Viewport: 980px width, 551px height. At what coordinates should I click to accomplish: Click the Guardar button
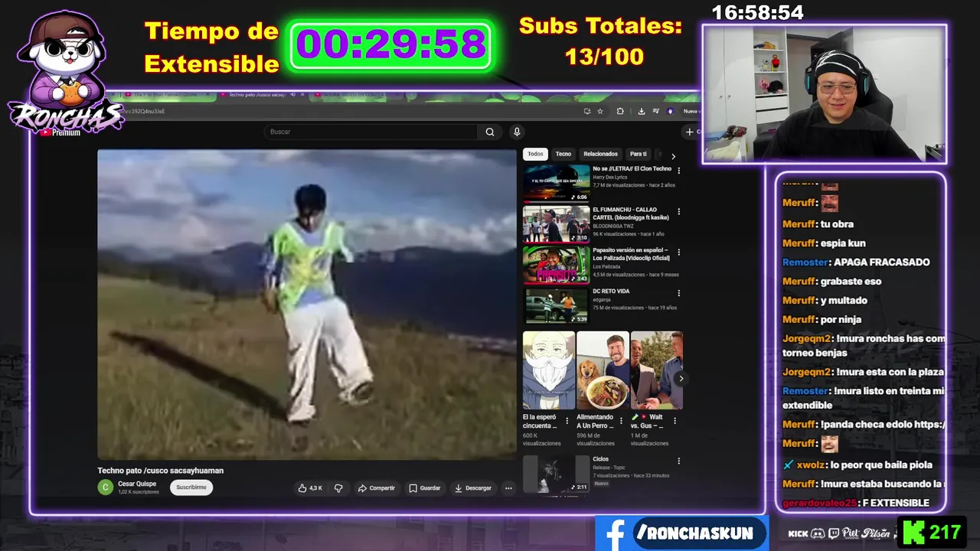coord(425,487)
